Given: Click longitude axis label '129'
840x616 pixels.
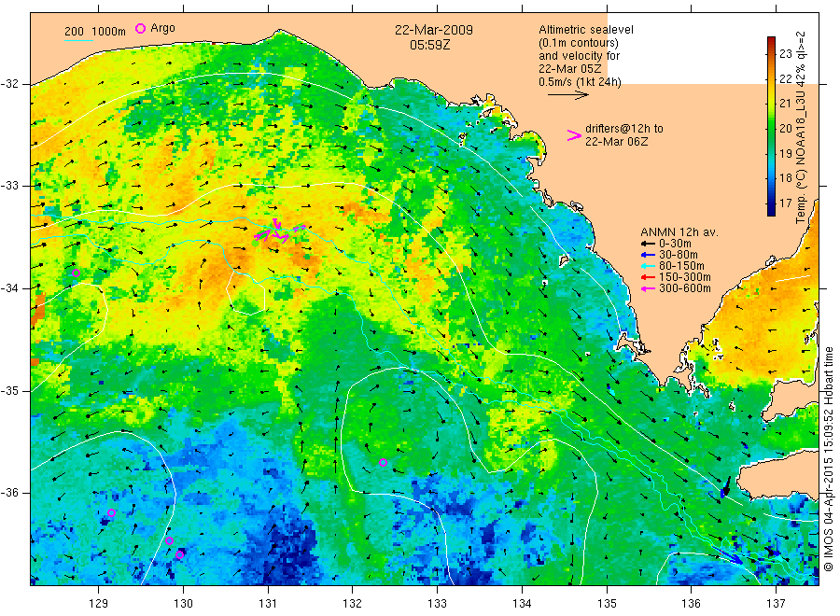Looking at the screenshot, I should 99,604.
